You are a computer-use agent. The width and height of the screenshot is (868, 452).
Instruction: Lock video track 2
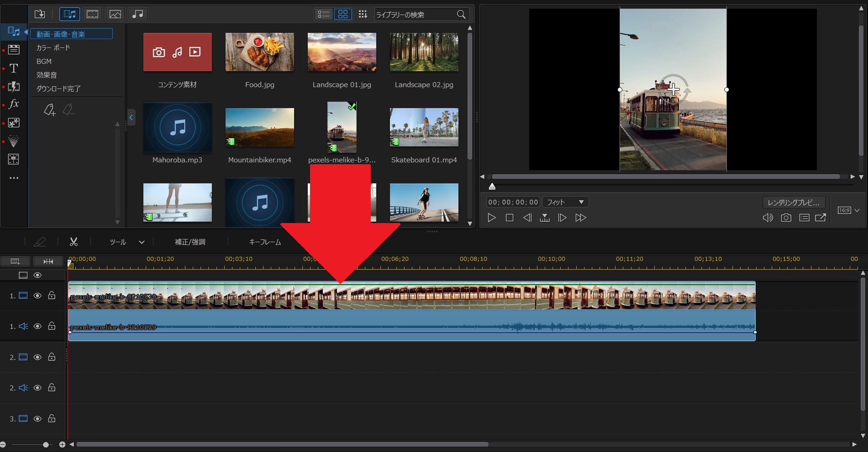click(52, 357)
